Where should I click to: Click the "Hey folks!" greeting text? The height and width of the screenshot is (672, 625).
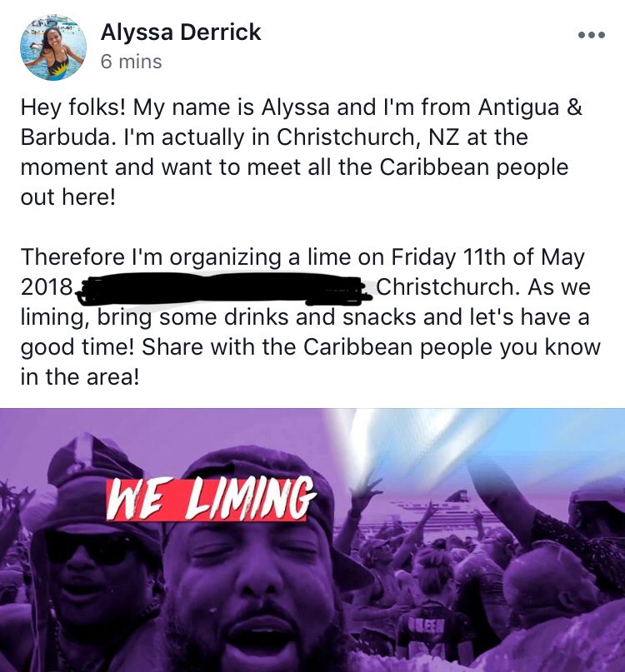[x=73, y=107]
